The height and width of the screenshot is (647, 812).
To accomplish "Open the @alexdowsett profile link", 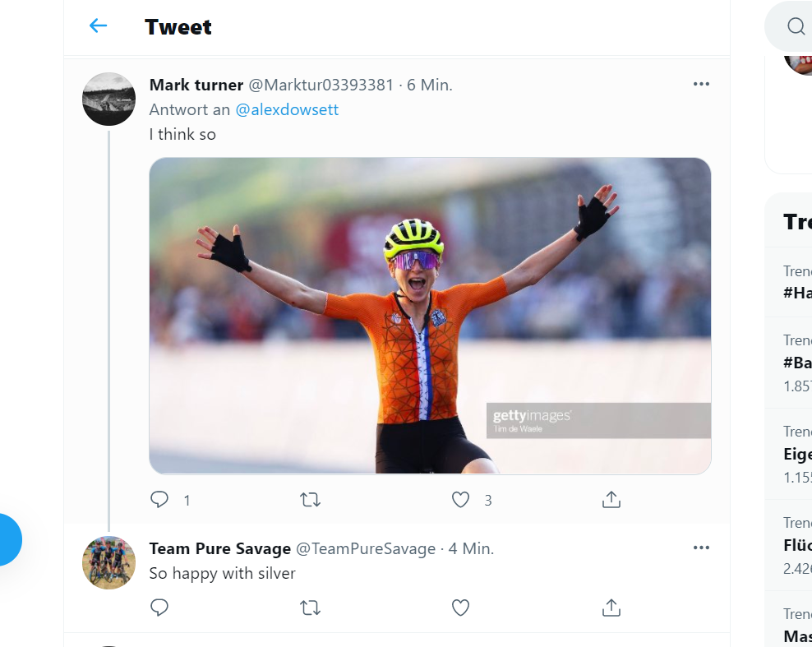I will pos(287,110).
